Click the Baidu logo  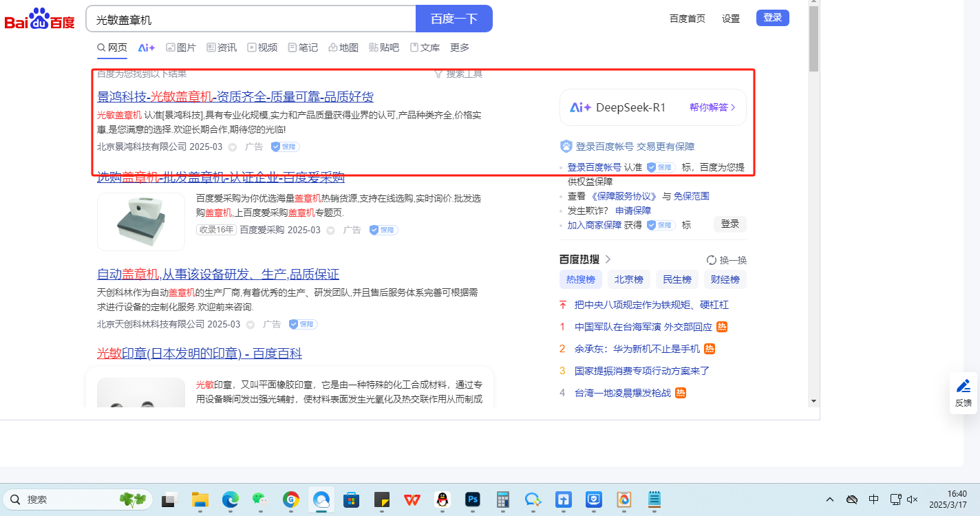(39, 19)
